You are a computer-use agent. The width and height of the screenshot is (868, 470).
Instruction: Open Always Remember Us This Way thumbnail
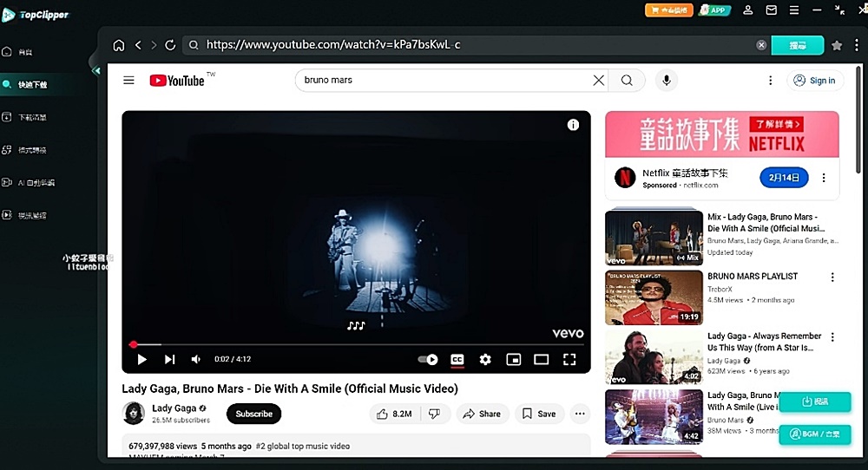[x=654, y=357]
